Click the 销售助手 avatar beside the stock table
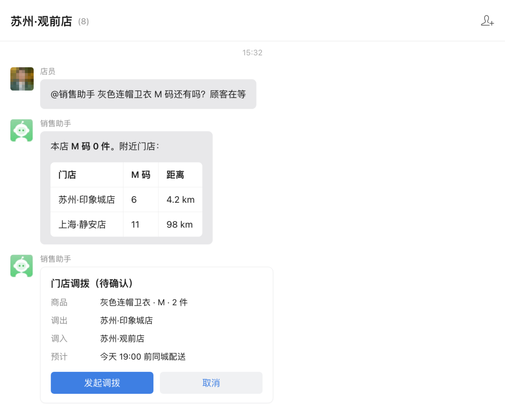 coord(22,131)
